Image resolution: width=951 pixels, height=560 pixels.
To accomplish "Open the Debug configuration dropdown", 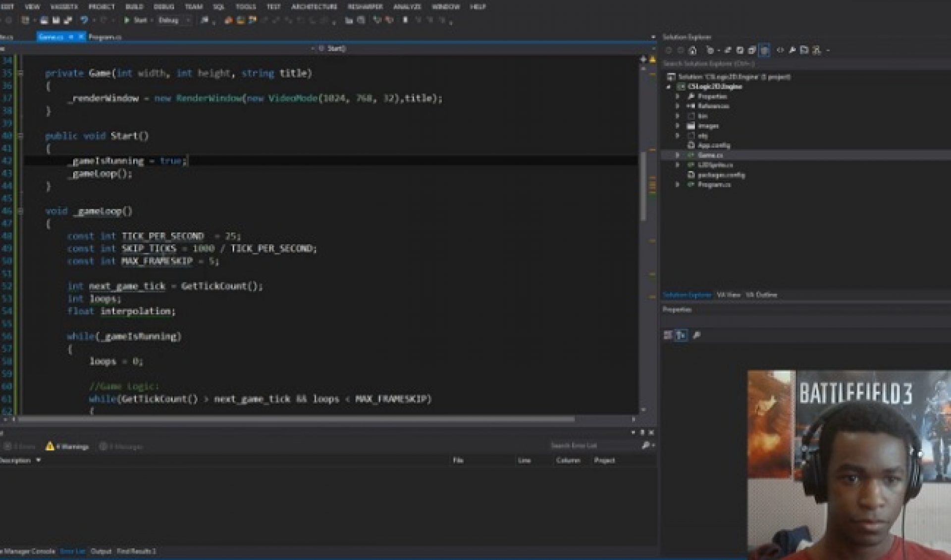I will [x=174, y=20].
